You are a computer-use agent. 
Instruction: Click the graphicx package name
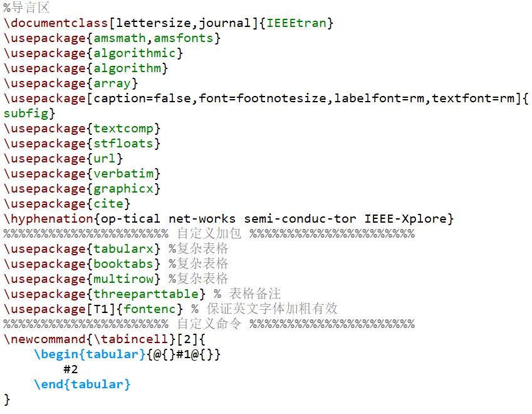click(x=123, y=189)
